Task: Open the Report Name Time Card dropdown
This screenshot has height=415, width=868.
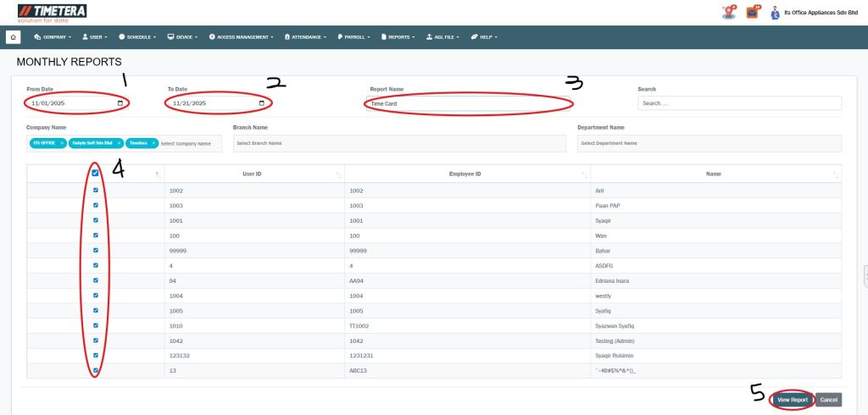Action: (x=469, y=103)
